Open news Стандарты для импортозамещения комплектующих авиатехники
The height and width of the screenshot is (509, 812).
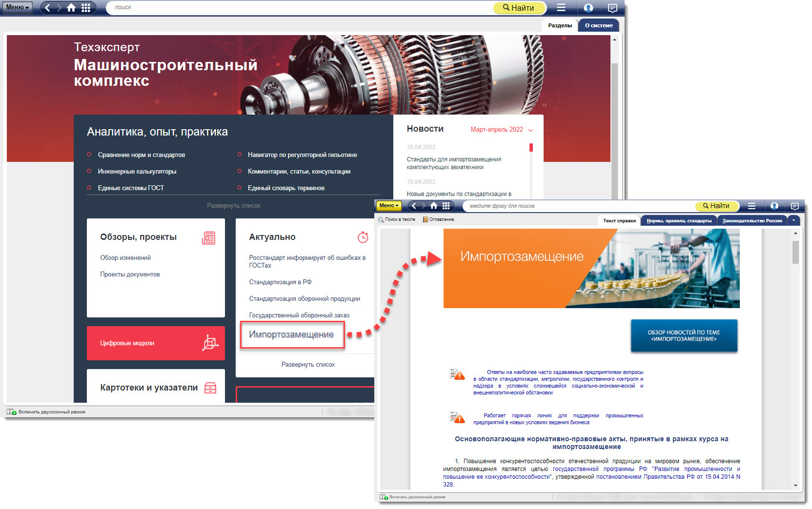(x=454, y=163)
